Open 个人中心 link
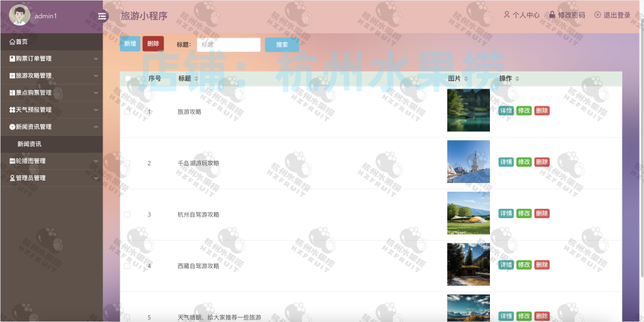The image size is (644, 322). click(526, 15)
